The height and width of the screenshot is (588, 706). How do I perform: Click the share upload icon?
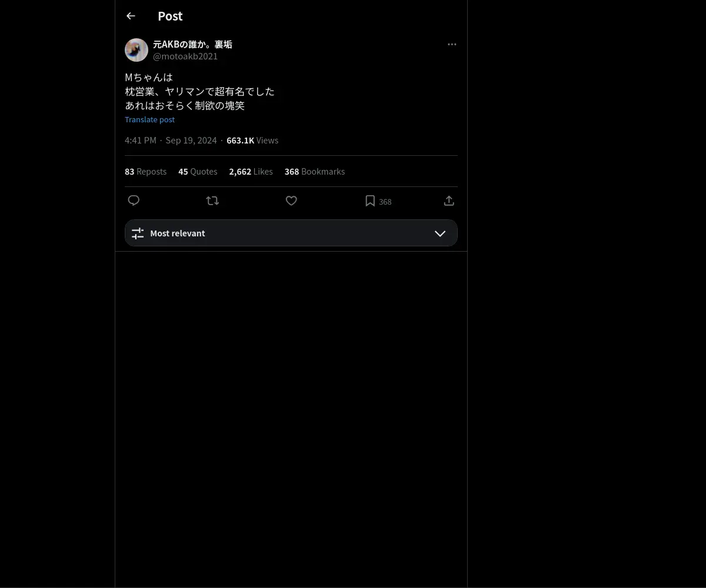pyautogui.click(x=449, y=201)
